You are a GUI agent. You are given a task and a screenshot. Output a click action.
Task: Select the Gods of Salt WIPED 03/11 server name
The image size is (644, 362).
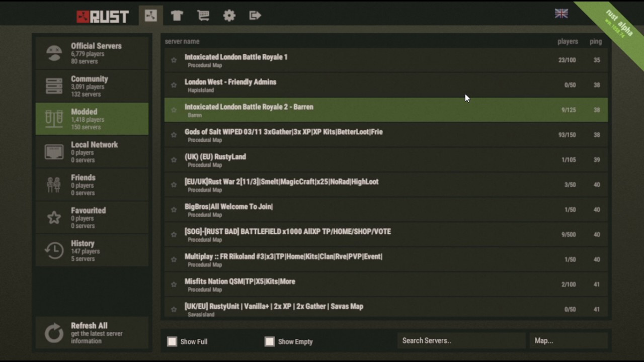click(284, 132)
